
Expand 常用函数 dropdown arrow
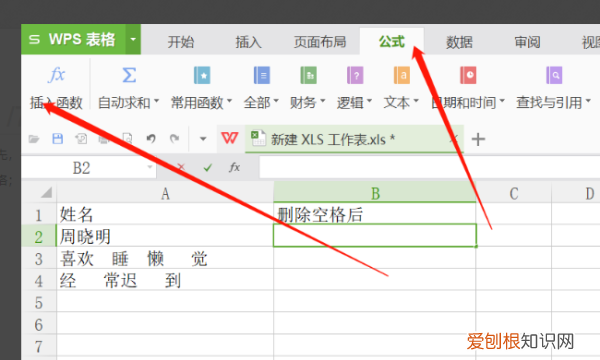pyautogui.click(x=229, y=101)
